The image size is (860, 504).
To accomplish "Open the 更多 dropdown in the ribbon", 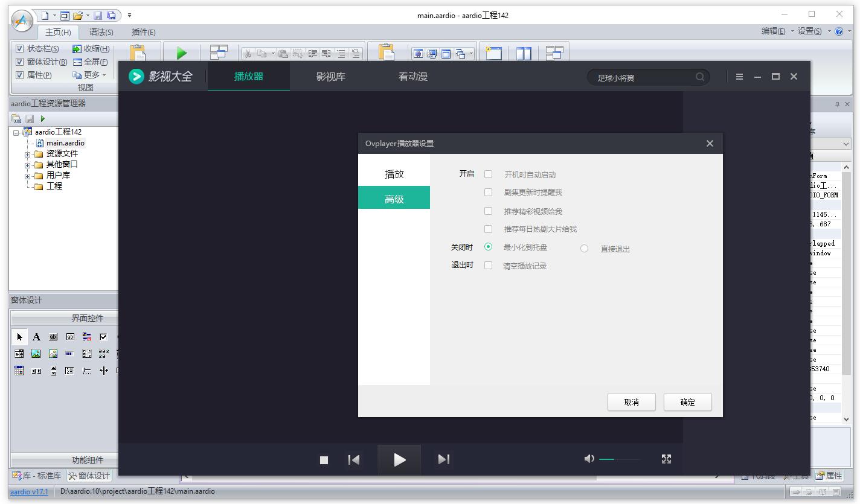I will click(x=89, y=75).
